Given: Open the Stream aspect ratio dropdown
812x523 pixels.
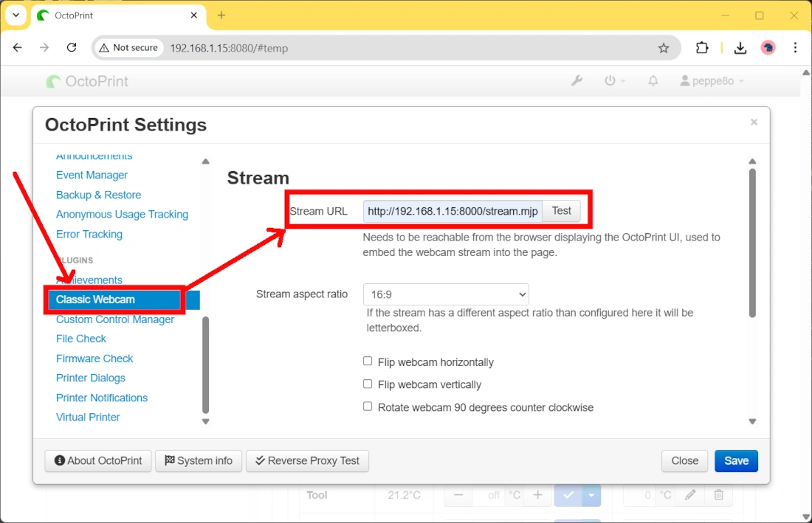Looking at the screenshot, I should point(446,294).
